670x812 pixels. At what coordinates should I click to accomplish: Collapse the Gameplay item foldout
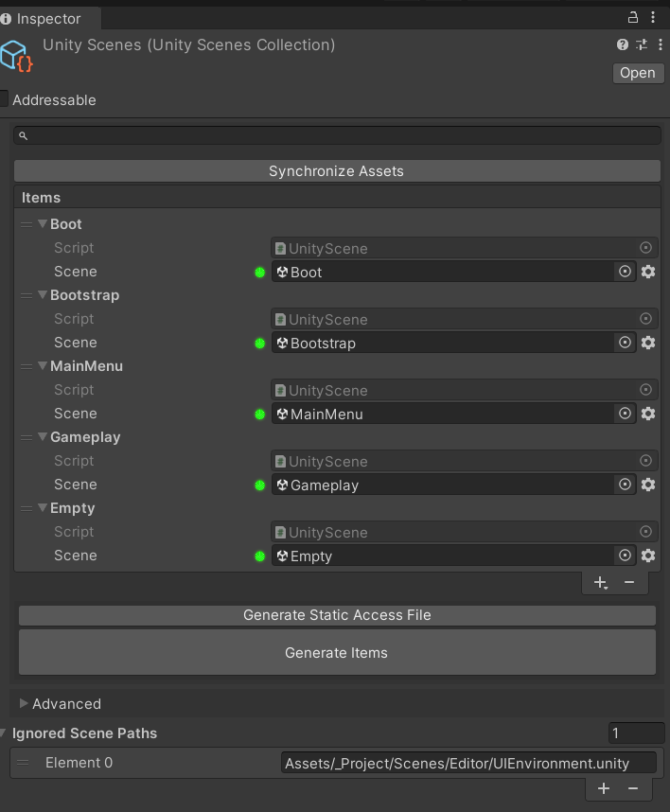click(x=43, y=437)
